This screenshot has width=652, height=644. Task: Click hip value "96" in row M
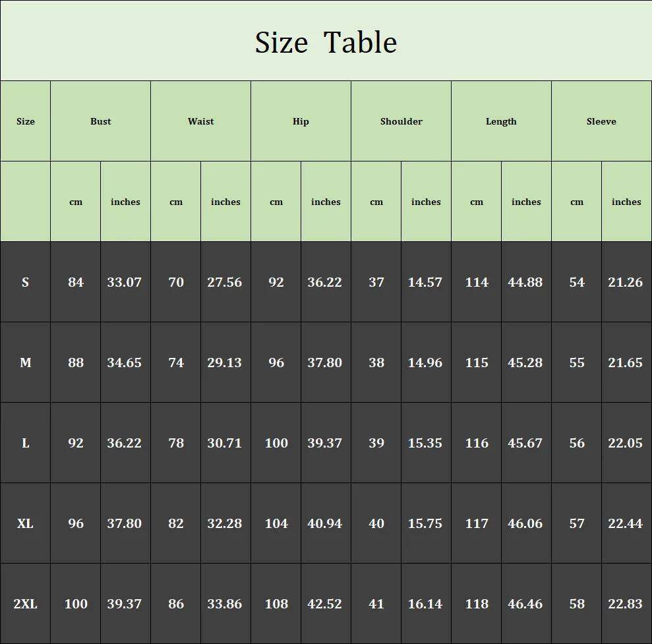tap(276, 363)
